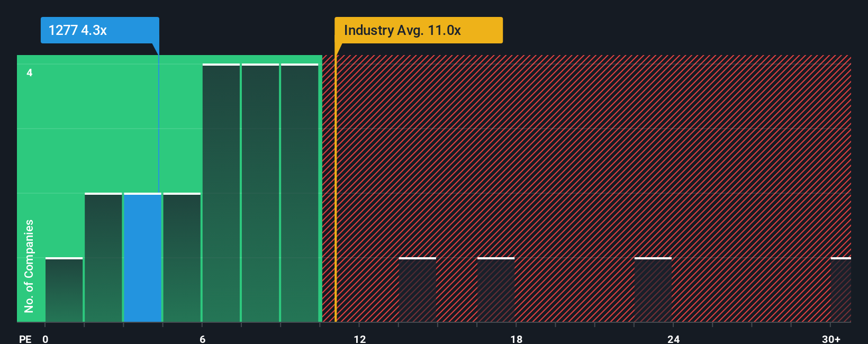Image resolution: width=868 pixels, height=344 pixels.
Task: Click the 18 PE axis tick label
Action: click(x=517, y=339)
